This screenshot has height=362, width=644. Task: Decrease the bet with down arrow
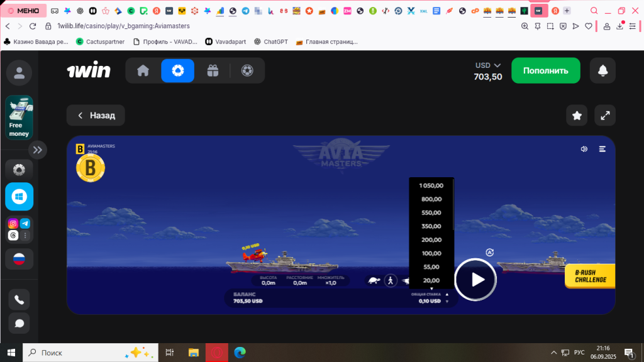pos(447,301)
